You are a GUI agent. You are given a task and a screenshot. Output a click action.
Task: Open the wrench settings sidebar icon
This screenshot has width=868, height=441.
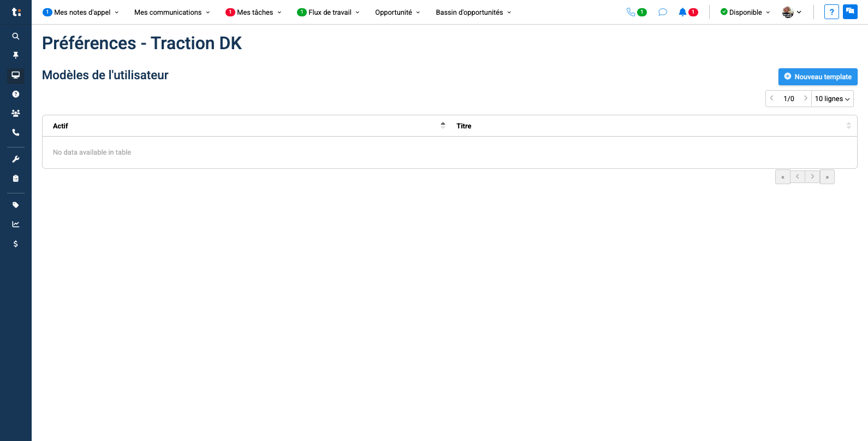(16, 159)
